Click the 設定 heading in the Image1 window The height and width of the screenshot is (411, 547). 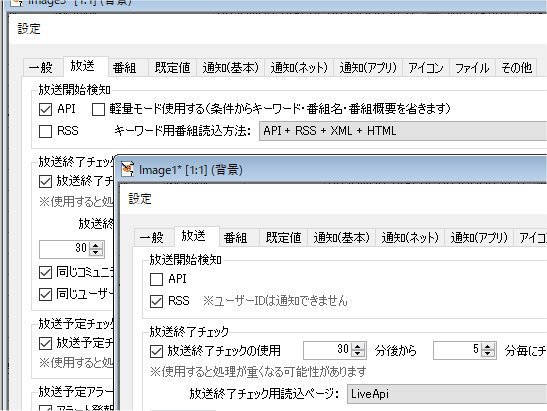coord(140,199)
